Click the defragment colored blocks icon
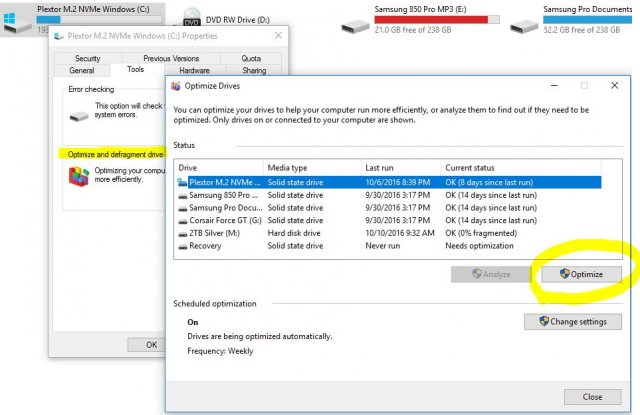This screenshot has width=640, height=415. tap(78, 179)
